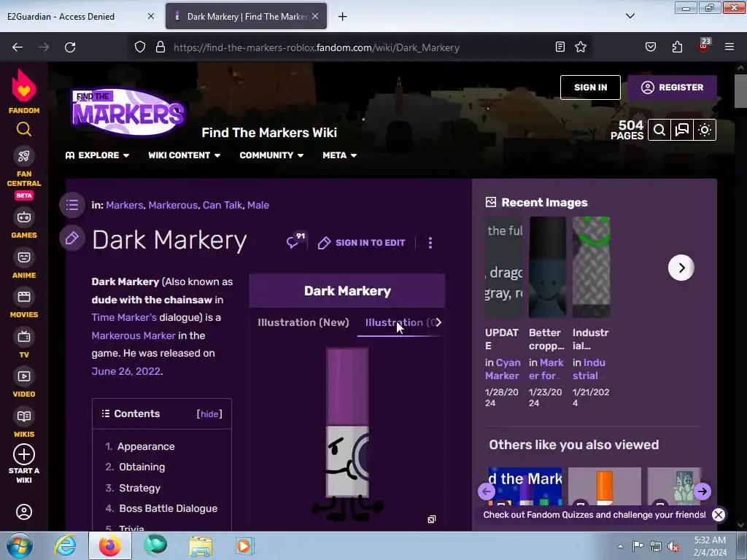Expand the Explore menu
Viewport: 747px width, 560px height.
(97, 155)
